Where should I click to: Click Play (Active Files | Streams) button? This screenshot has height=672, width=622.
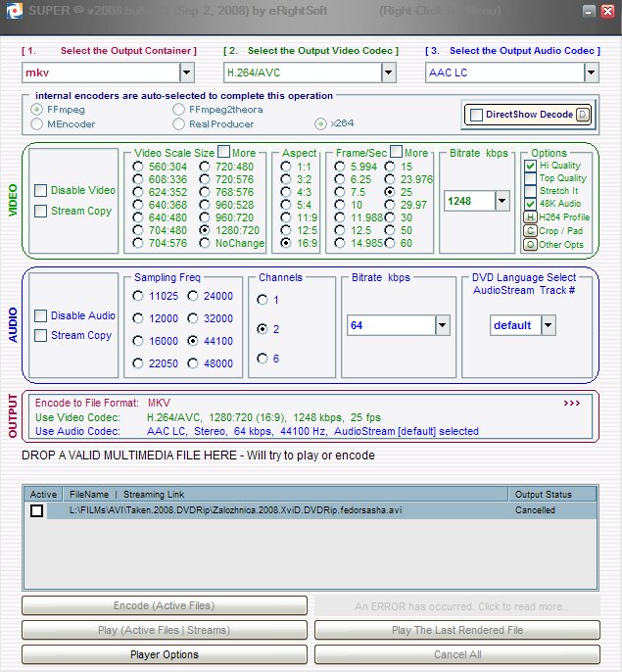[x=165, y=630]
